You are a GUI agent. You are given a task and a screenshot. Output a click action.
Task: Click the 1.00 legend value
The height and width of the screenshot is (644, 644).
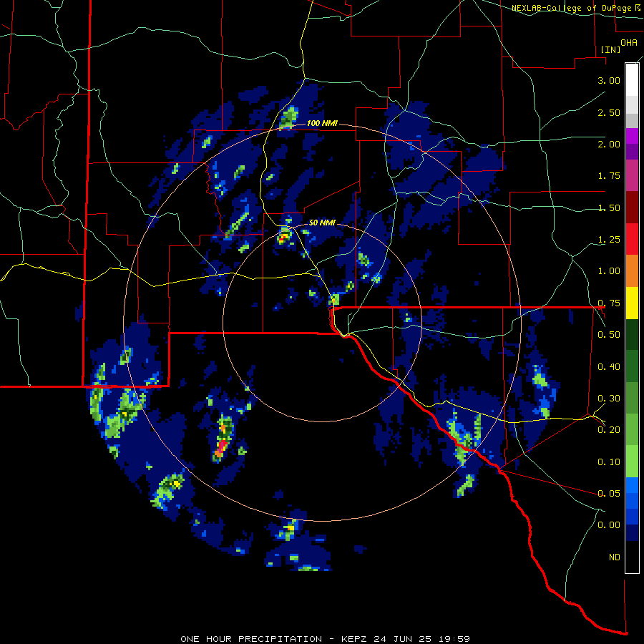(609, 271)
